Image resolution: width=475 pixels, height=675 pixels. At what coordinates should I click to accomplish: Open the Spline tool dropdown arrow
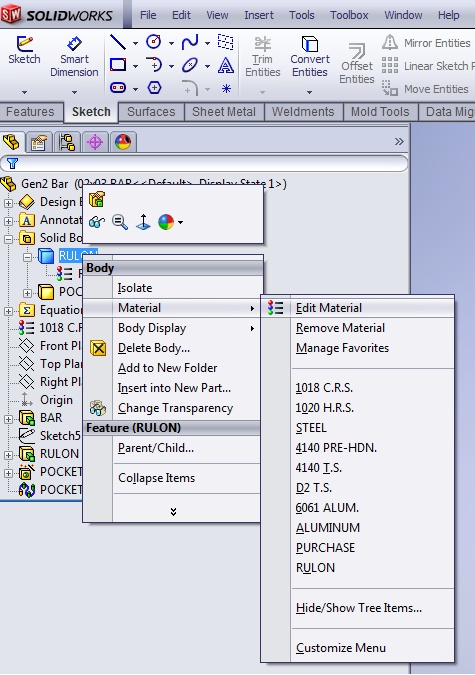(x=208, y=43)
